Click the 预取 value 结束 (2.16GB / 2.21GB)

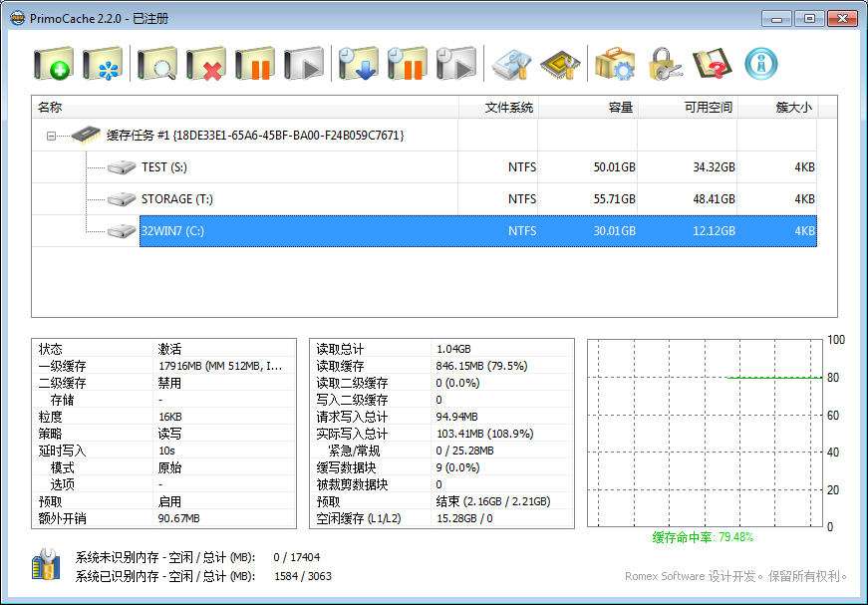click(x=493, y=501)
